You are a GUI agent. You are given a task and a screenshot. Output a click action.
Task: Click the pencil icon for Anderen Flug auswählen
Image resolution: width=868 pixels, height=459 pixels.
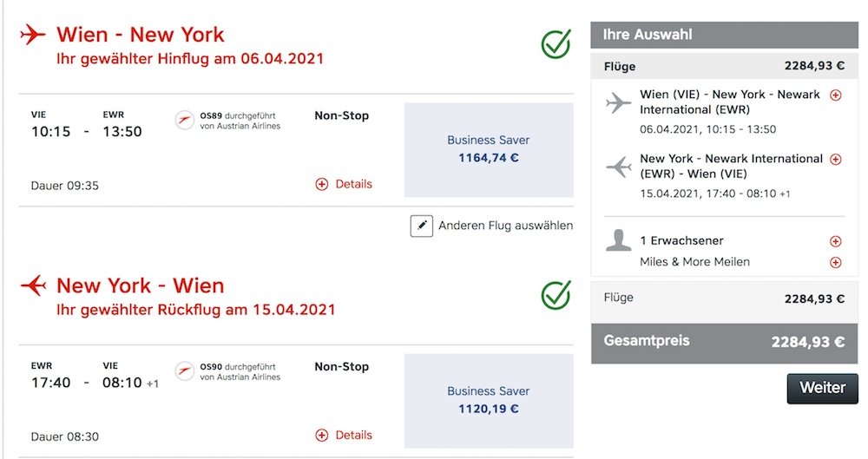coord(421,226)
